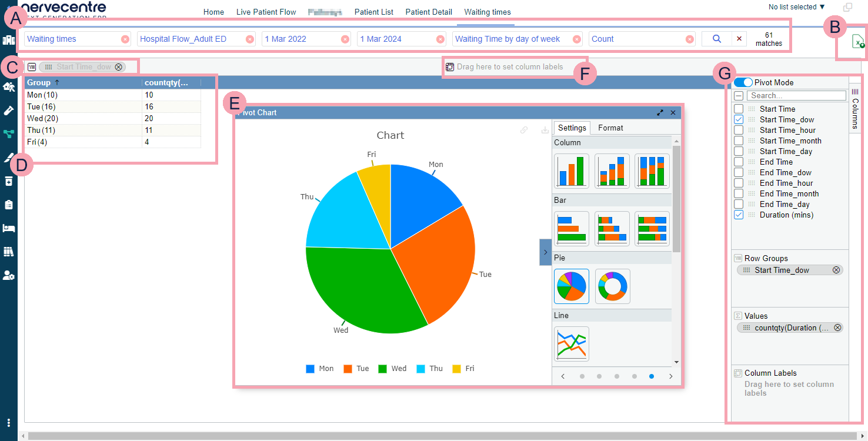
Task: Go to next chart settings page arrow
Action: (x=670, y=376)
